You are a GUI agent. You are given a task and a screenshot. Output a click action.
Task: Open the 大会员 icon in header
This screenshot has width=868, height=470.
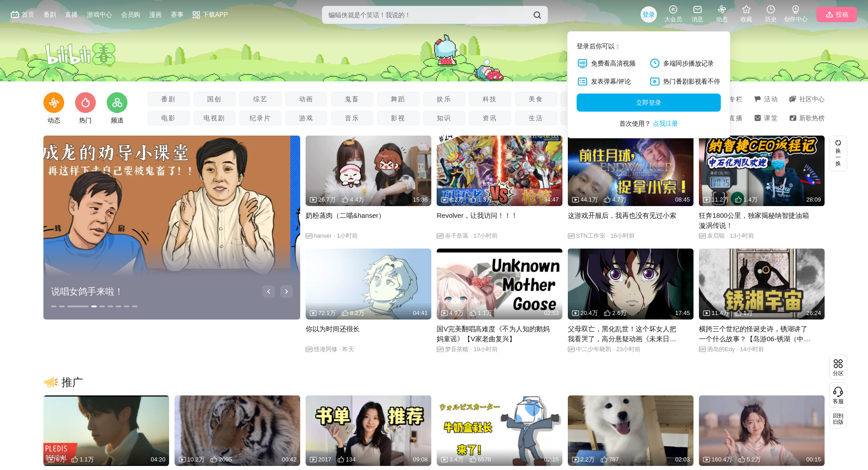(x=673, y=14)
